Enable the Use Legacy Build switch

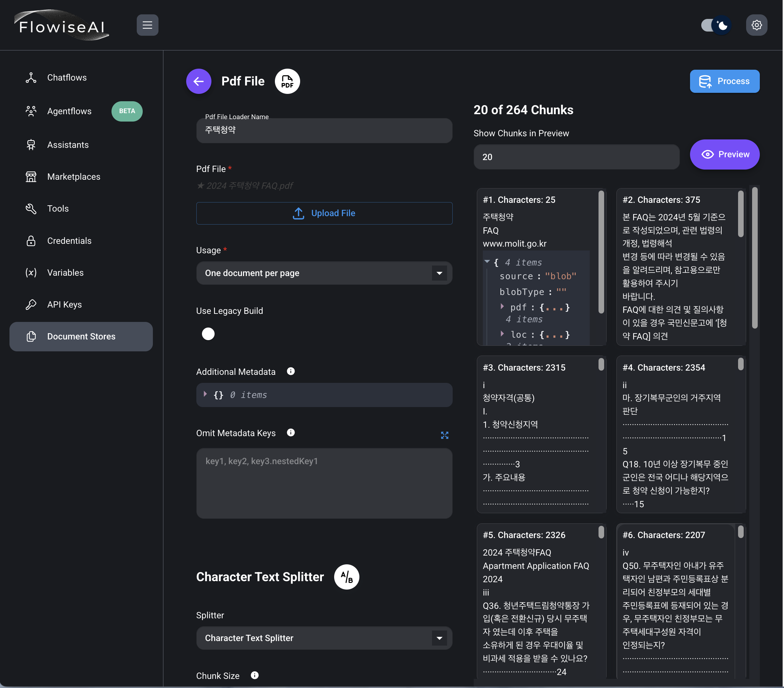pyautogui.click(x=209, y=334)
